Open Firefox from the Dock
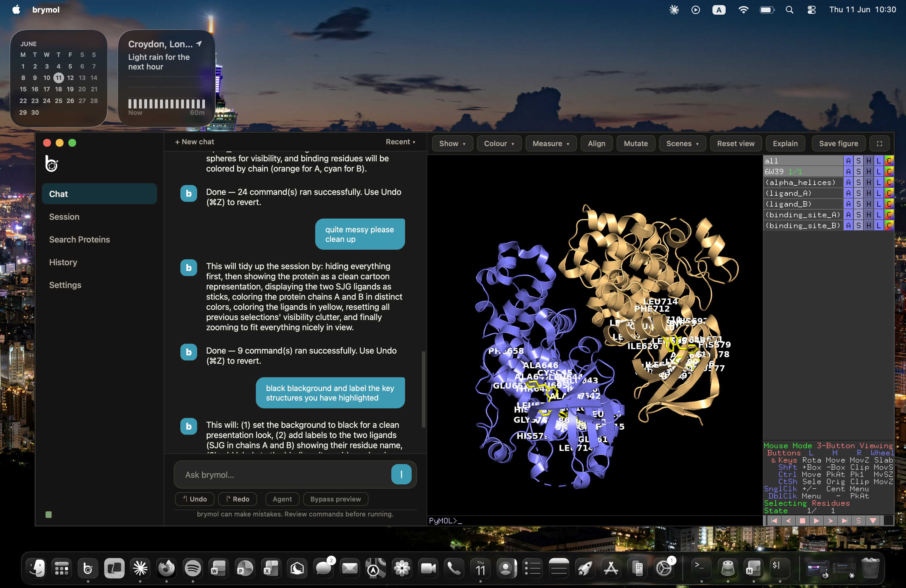The height and width of the screenshot is (588, 906). tap(166, 568)
